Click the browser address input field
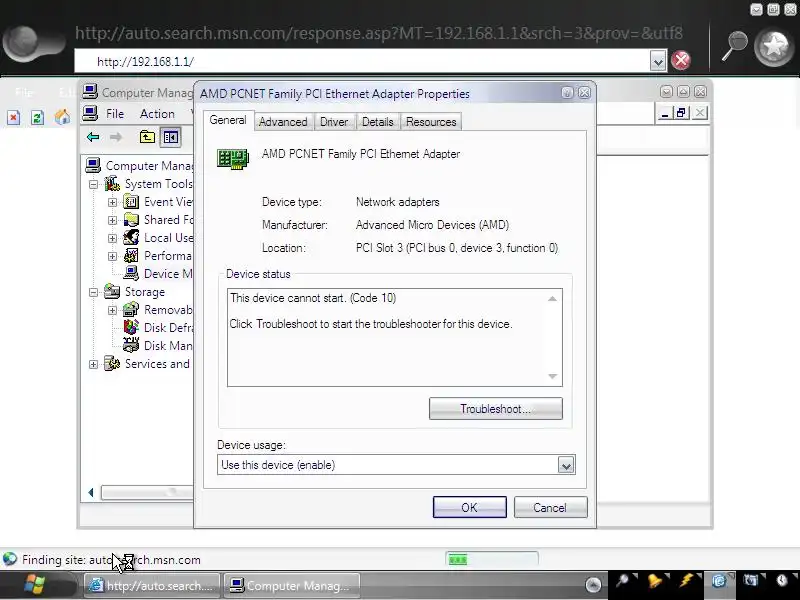 point(362,61)
